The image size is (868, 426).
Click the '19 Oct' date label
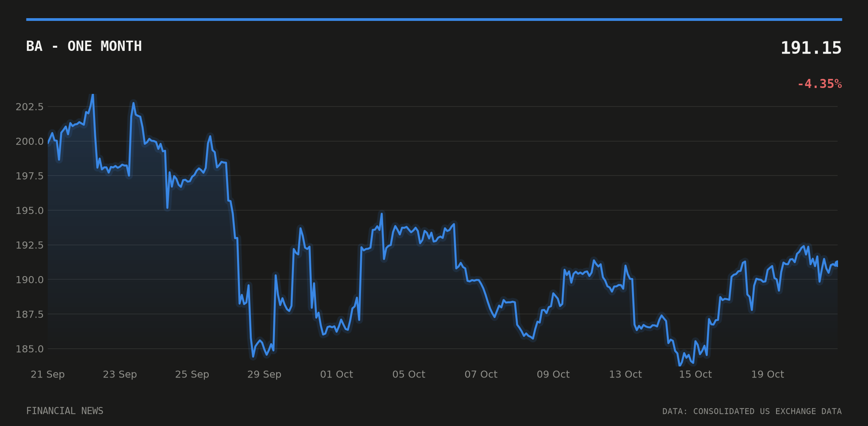[767, 374]
